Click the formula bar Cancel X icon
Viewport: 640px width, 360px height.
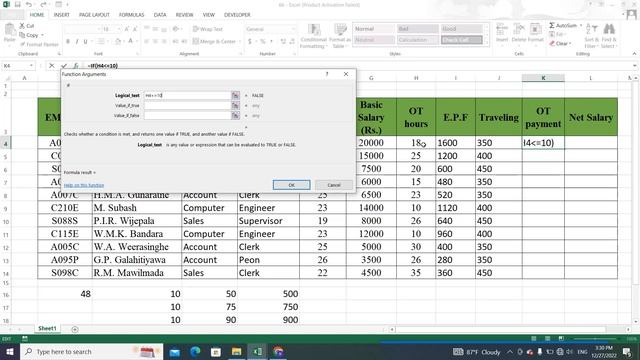pyautogui.click(x=52, y=65)
